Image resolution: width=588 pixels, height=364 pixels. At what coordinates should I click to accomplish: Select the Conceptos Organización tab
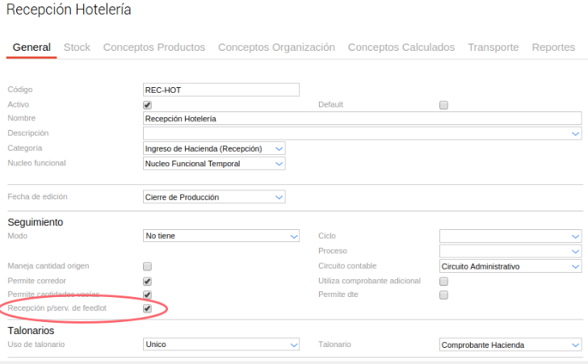coord(276,48)
